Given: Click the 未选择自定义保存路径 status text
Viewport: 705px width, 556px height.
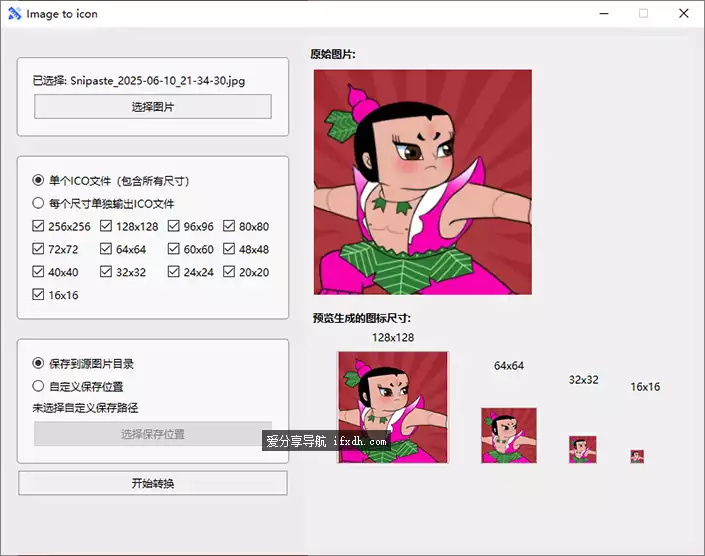Looking at the screenshot, I should click(x=85, y=408).
